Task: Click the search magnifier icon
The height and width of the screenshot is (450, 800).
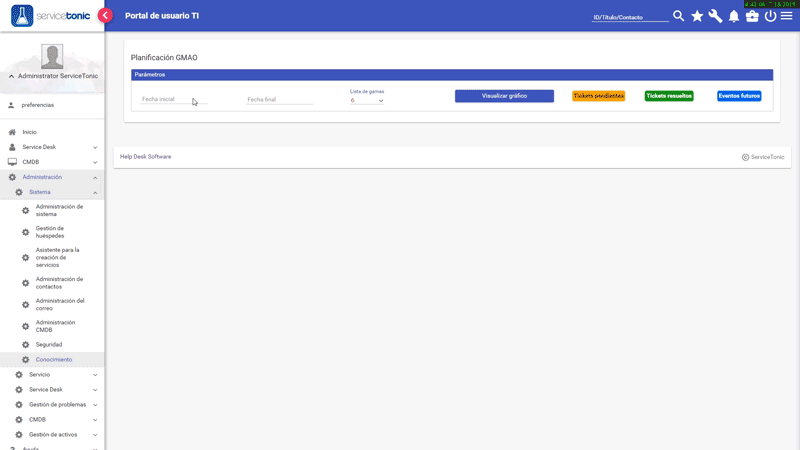Action: pyautogui.click(x=679, y=16)
